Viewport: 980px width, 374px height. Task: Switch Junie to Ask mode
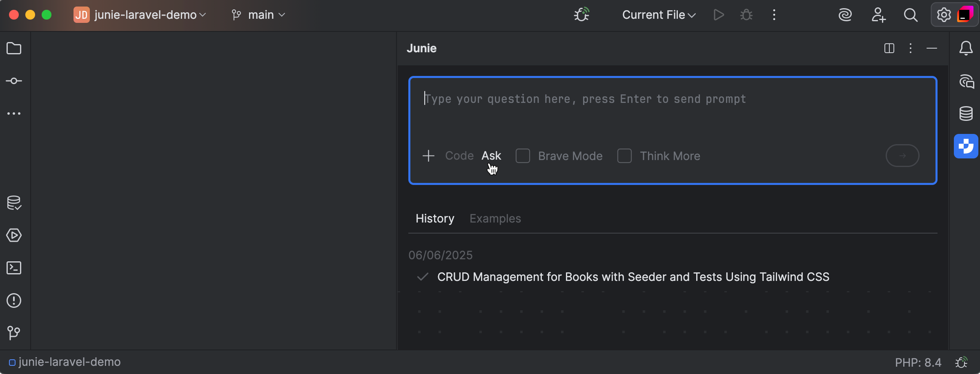coord(491,156)
